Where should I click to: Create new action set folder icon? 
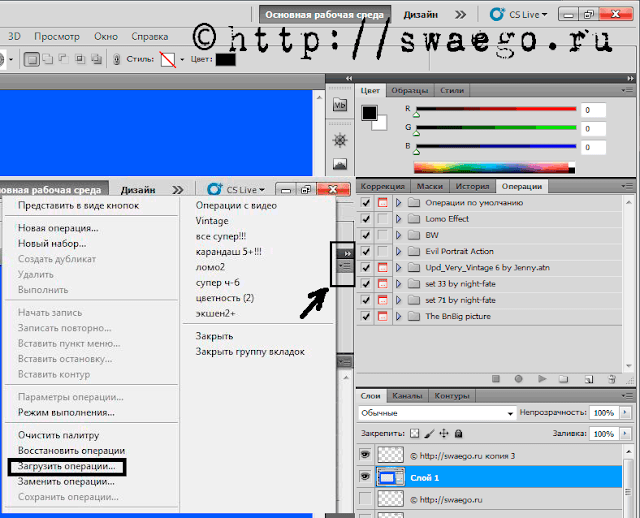(x=564, y=379)
